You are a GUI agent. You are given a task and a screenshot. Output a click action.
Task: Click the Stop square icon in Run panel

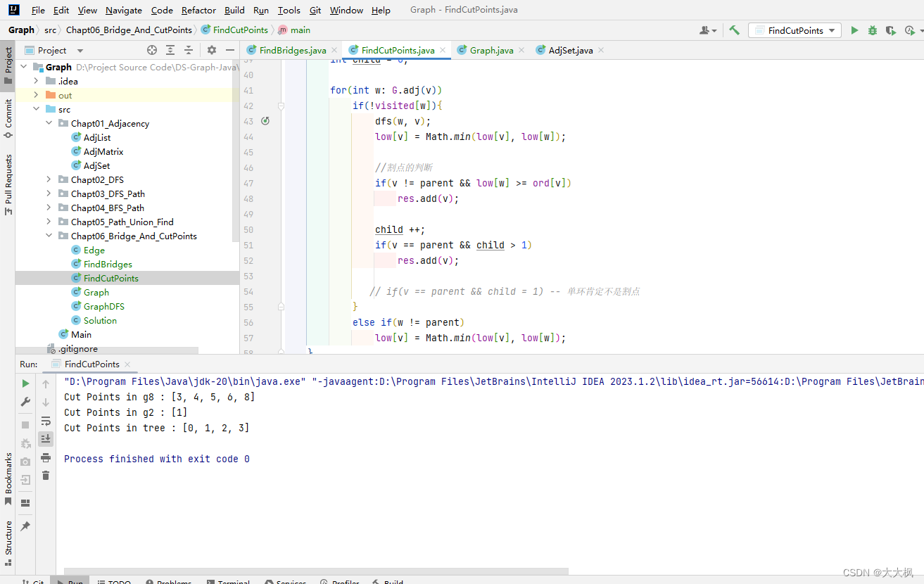(25, 425)
